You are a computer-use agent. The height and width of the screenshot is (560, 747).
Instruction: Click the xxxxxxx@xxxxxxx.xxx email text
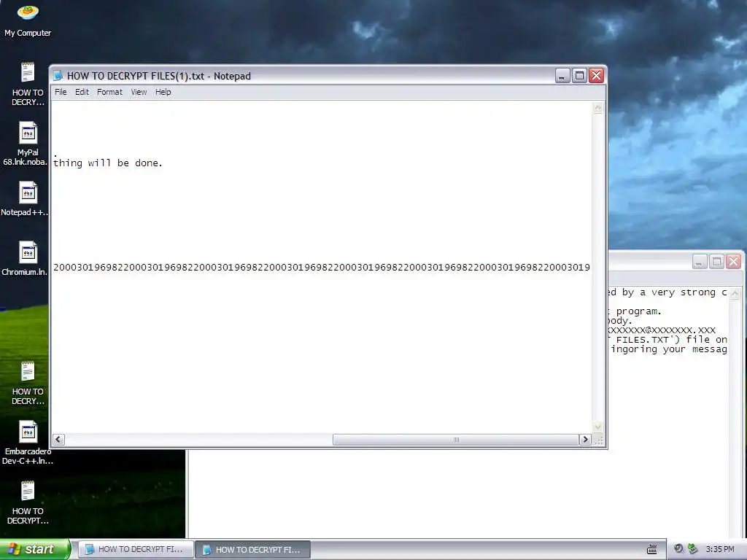tap(662, 330)
